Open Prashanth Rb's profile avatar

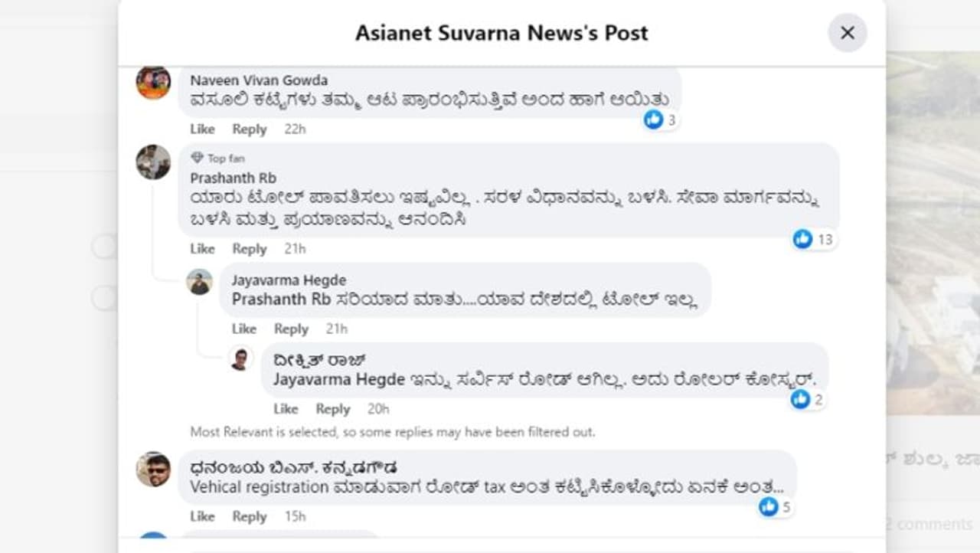tap(153, 162)
